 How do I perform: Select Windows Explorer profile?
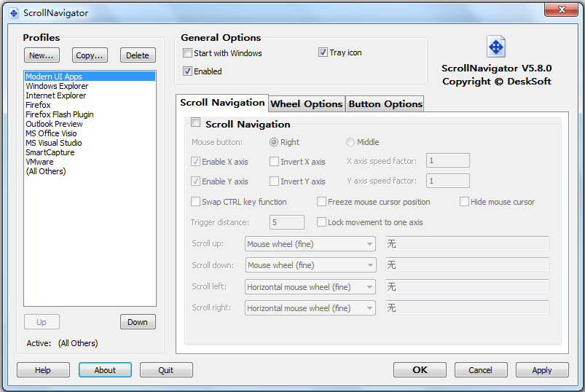[90, 86]
